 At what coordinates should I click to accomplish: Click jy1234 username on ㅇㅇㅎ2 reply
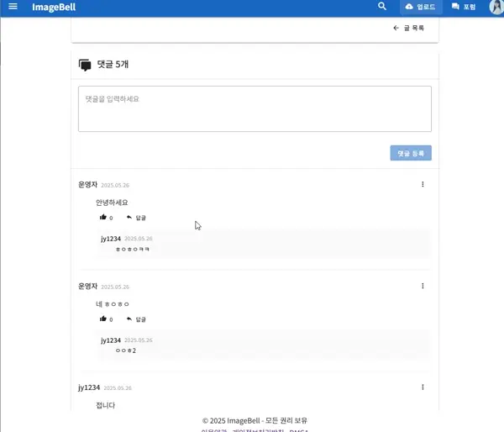(111, 340)
